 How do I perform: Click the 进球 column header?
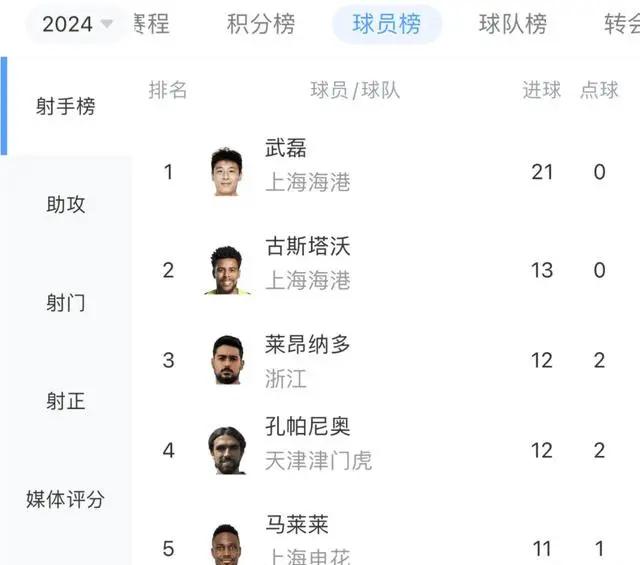(542, 90)
